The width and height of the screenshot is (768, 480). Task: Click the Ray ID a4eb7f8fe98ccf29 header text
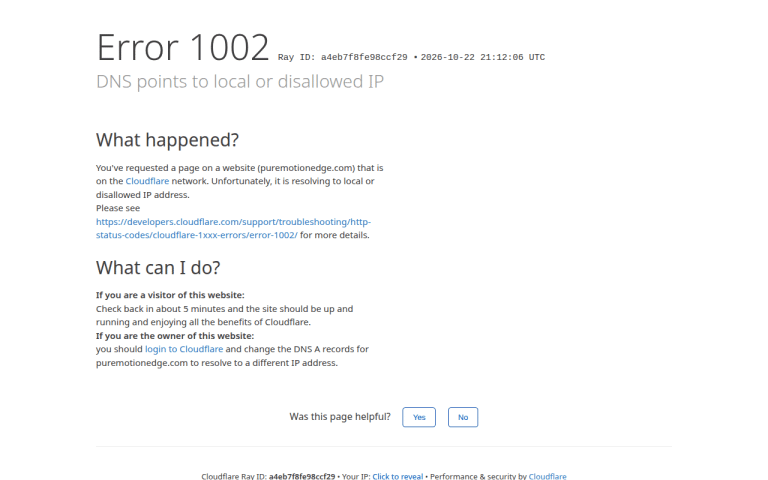click(342, 57)
